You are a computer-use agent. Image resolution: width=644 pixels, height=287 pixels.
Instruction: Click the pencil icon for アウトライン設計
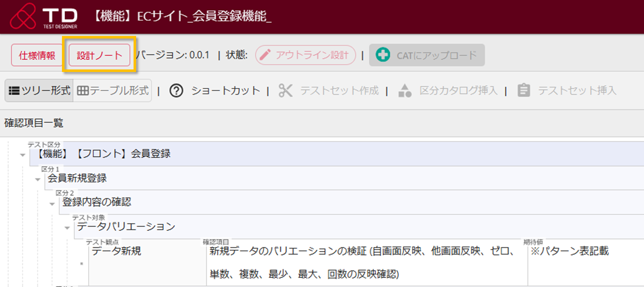[x=265, y=55]
